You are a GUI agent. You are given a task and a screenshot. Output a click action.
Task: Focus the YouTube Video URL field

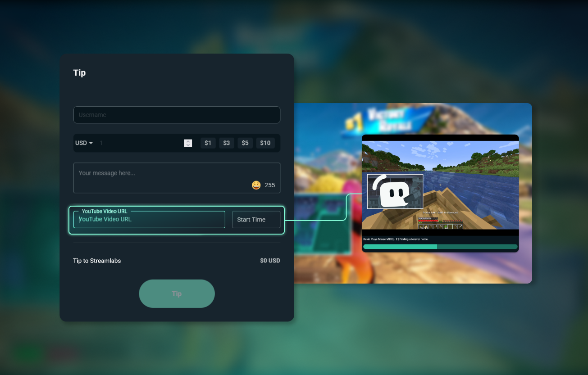point(149,219)
